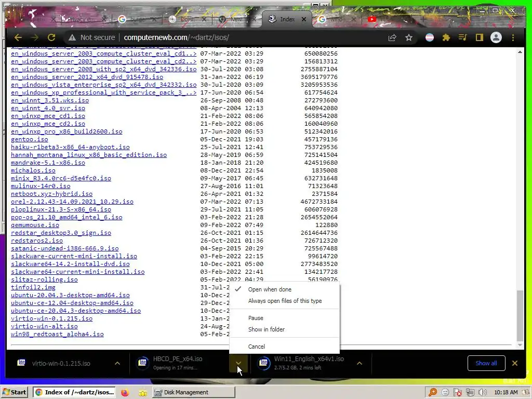Image resolution: width=532 pixels, height=399 pixels.
Task: Click the forward navigation arrow
Action: pos(34,37)
